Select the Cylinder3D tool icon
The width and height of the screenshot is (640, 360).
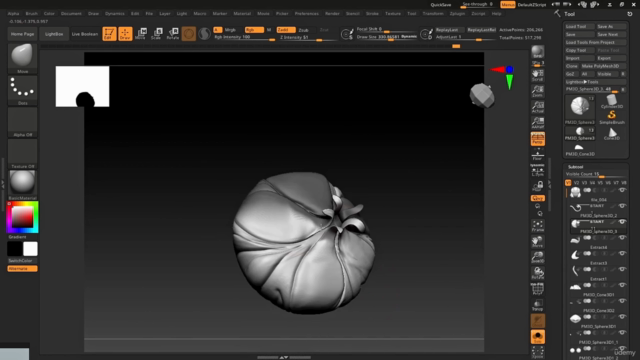611,101
